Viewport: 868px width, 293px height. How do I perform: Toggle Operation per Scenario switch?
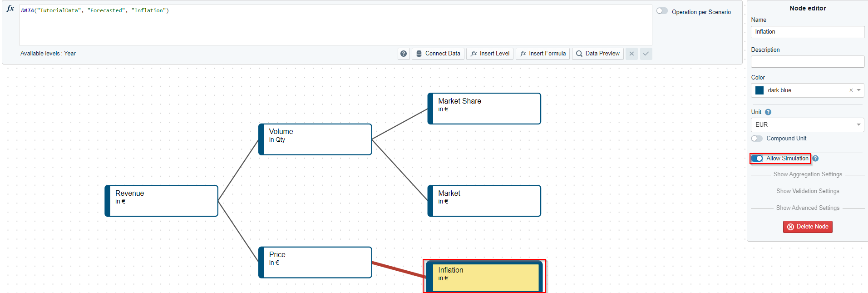[x=662, y=11]
